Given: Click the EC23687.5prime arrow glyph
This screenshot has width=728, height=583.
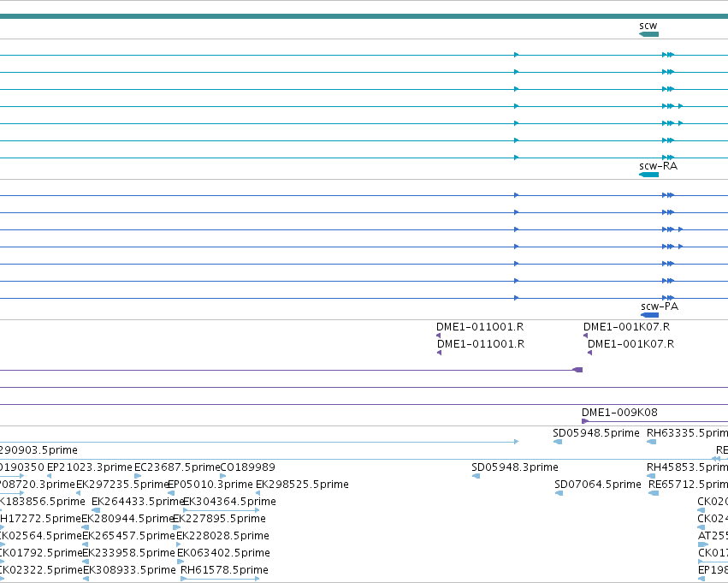Looking at the screenshot, I should tap(138, 476).
